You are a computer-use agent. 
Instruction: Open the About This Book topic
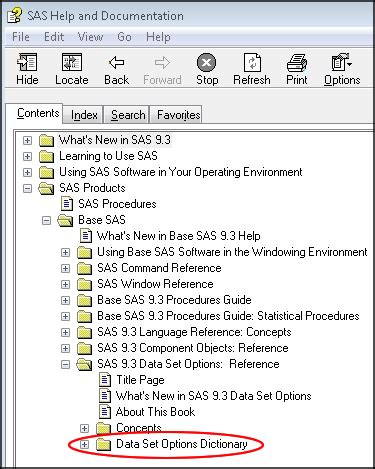click(x=155, y=412)
